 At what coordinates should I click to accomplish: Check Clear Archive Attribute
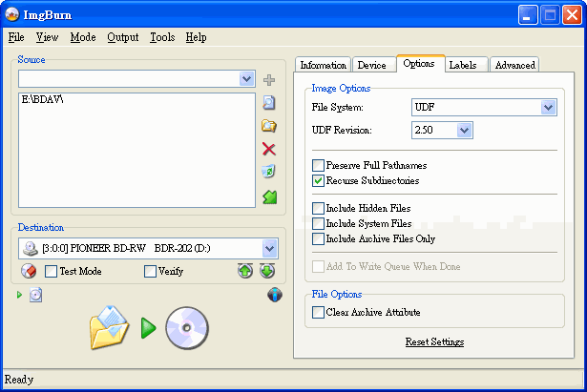318,312
